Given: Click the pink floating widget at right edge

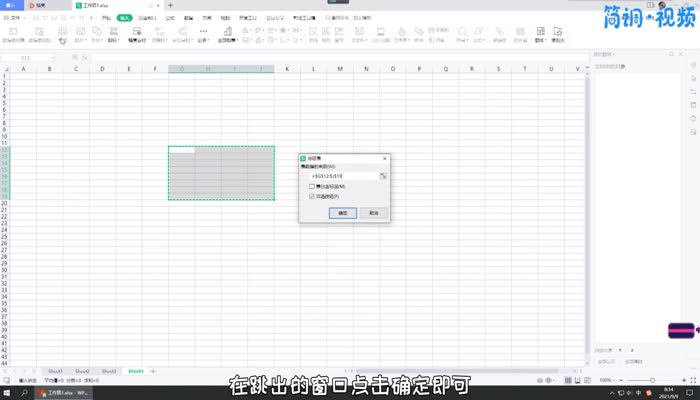Looking at the screenshot, I should tap(682, 329).
